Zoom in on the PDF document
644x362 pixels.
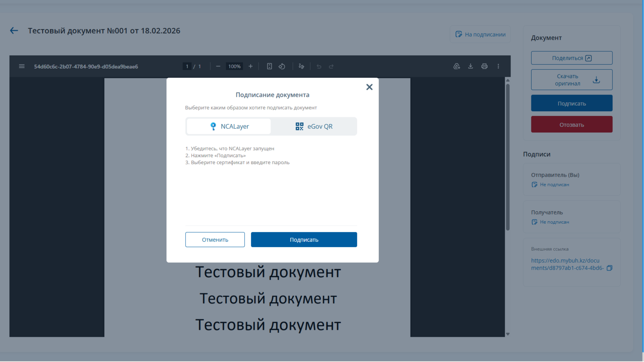click(251, 66)
